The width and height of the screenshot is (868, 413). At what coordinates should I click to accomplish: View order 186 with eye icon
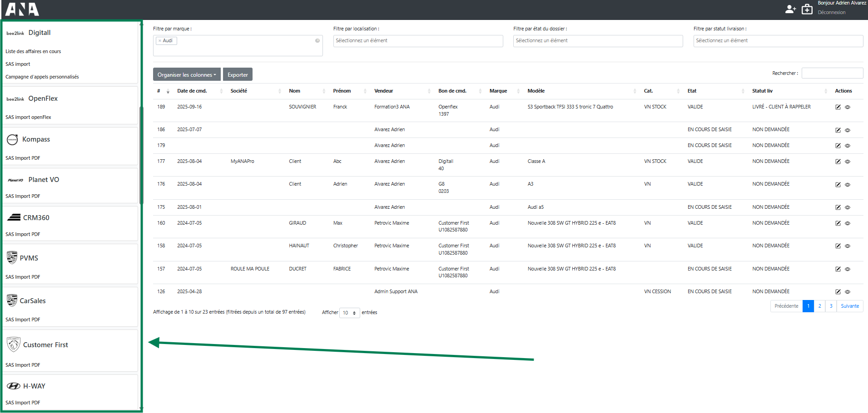[848, 130]
